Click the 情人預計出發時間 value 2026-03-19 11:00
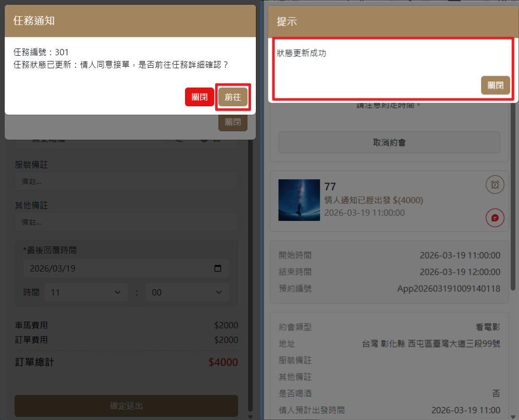 466,410
